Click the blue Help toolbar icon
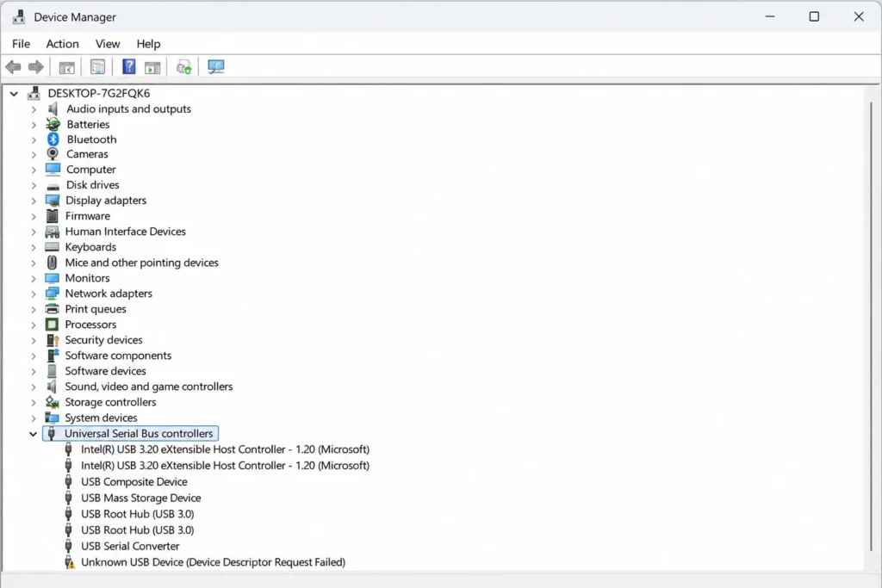 point(129,67)
